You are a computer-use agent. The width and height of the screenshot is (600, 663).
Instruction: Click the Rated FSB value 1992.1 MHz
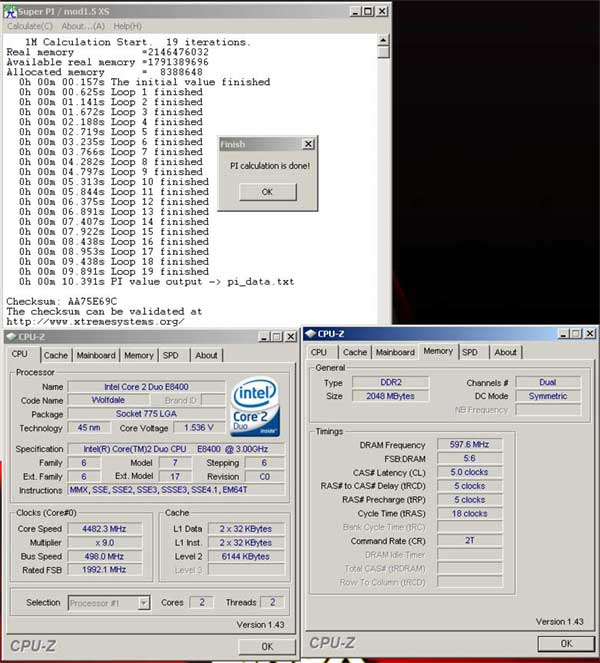(104, 570)
